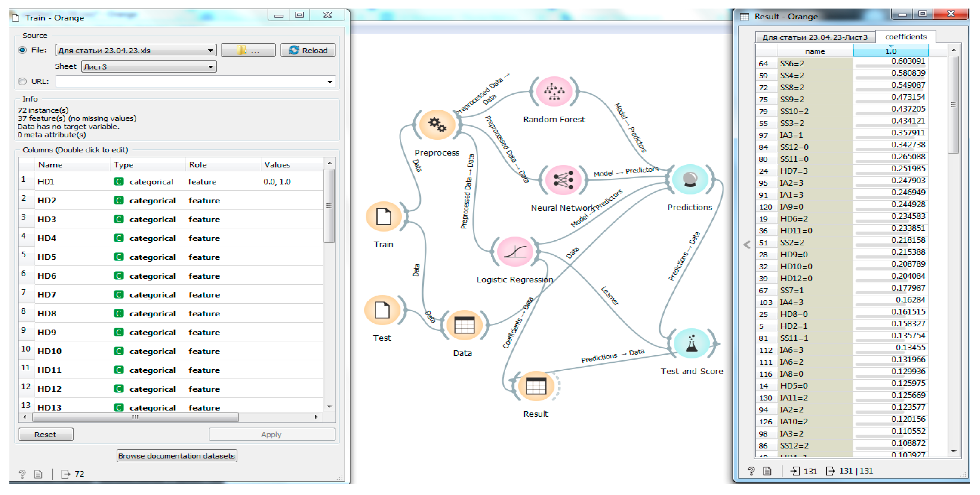
Task: Click the Result table vertical scrollbar
Action: coord(953,105)
